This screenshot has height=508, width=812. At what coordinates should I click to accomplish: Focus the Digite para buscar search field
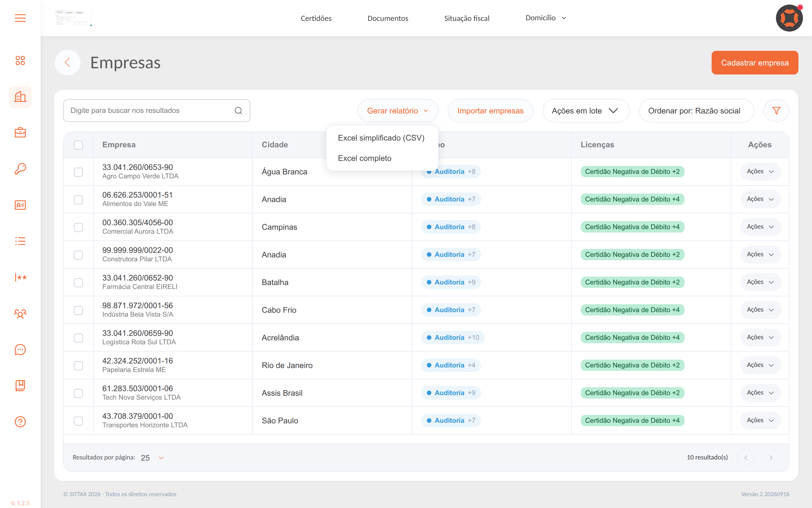156,111
